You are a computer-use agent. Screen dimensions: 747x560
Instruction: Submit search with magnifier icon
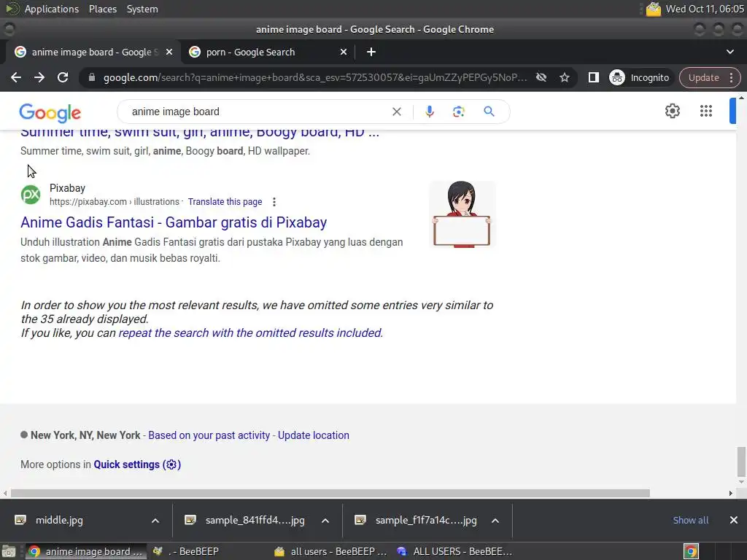(x=489, y=112)
